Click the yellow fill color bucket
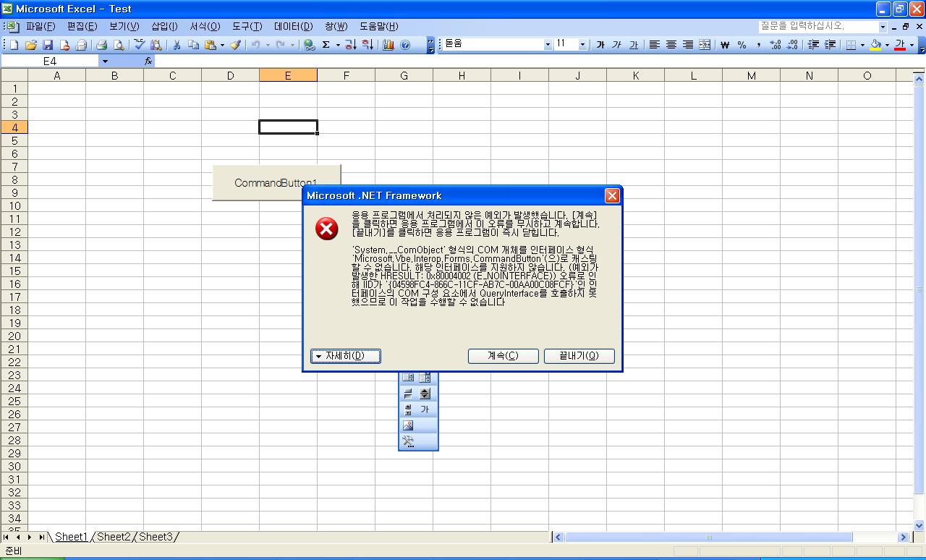The height and width of the screenshot is (560, 926). coord(875,45)
